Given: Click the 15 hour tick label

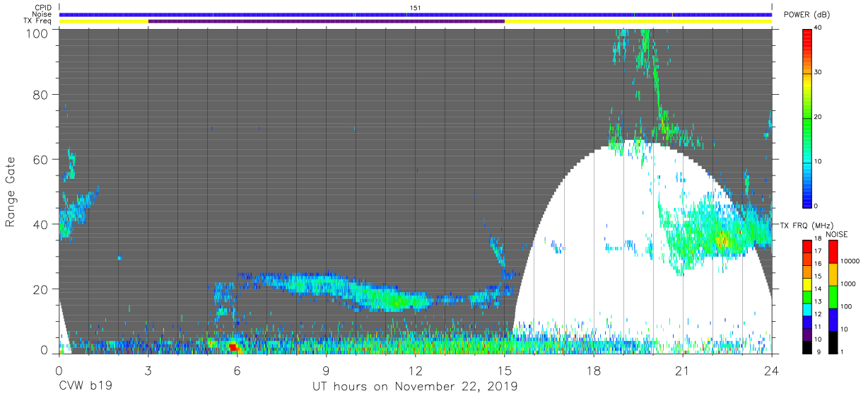Looking at the screenshot, I should (505, 370).
